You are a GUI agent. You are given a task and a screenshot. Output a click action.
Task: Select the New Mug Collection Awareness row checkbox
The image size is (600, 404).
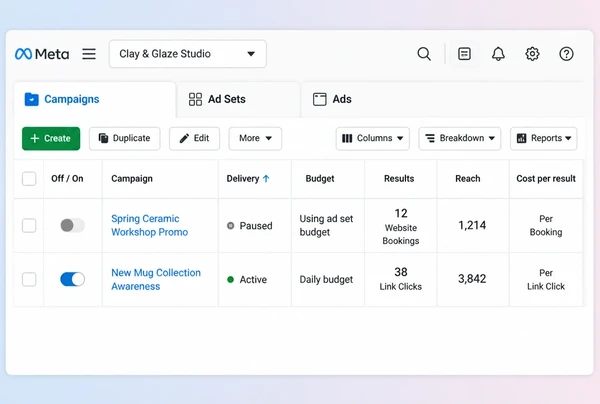(x=29, y=279)
